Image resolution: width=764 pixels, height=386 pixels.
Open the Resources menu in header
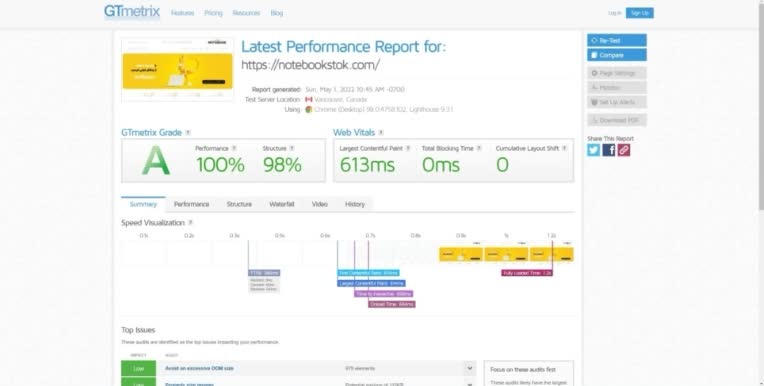point(246,13)
